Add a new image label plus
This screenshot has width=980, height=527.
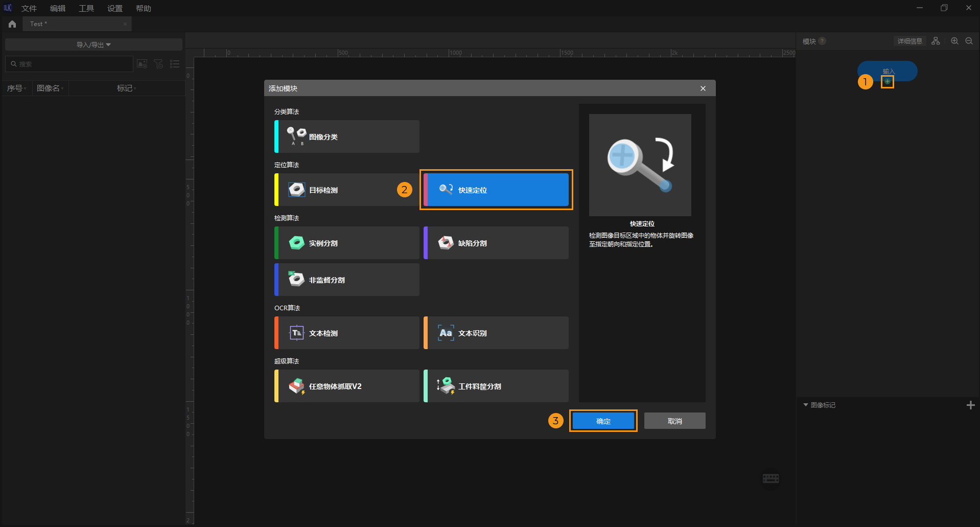[971, 405]
